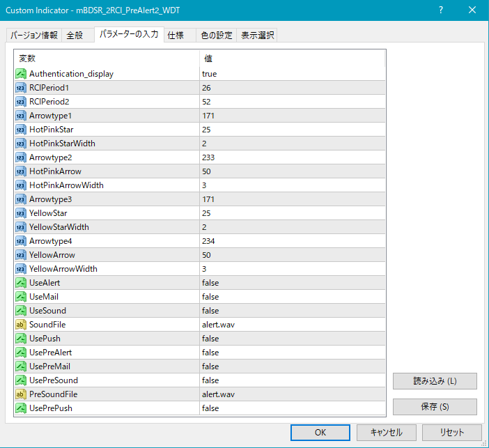489x448 pixels.
Task: Select the YellowStar variable name
Action: [x=48, y=213]
